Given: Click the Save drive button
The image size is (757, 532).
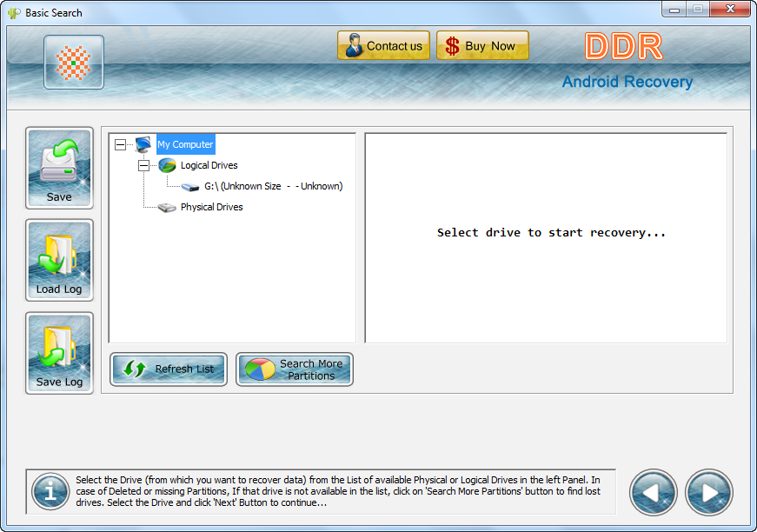Looking at the screenshot, I should click(59, 168).
